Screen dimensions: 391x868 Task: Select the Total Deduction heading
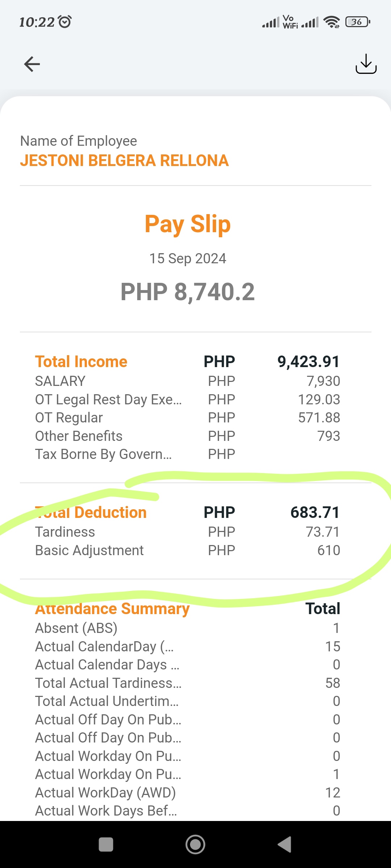(x=91, y=512)
